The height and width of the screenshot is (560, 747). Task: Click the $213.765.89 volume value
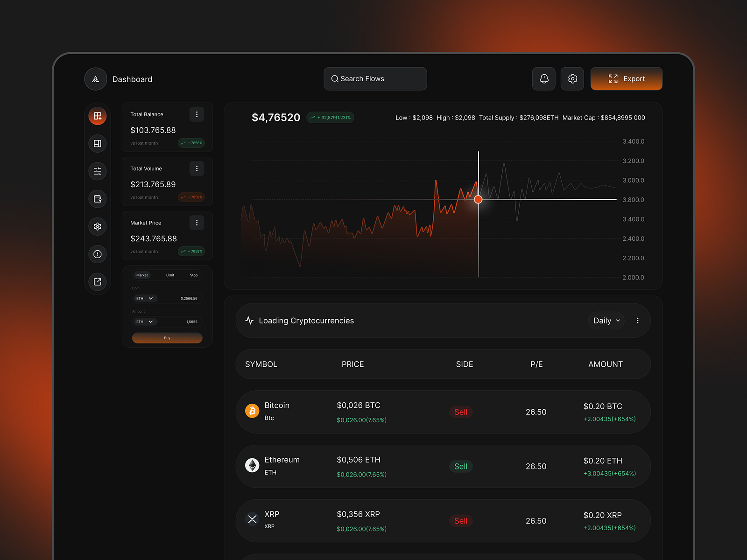point(153,184)
